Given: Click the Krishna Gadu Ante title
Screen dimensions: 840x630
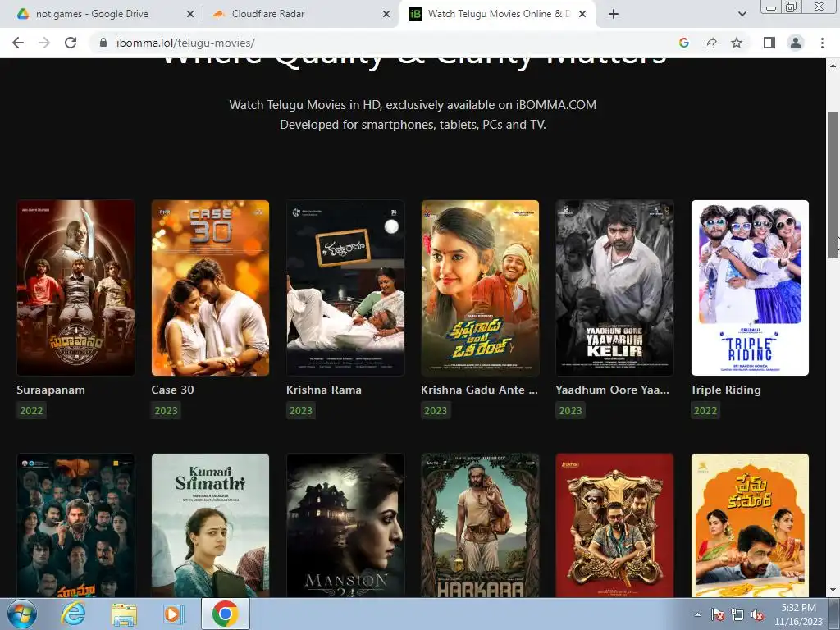Looking at the screenshot, I should (x=479, y=390).
